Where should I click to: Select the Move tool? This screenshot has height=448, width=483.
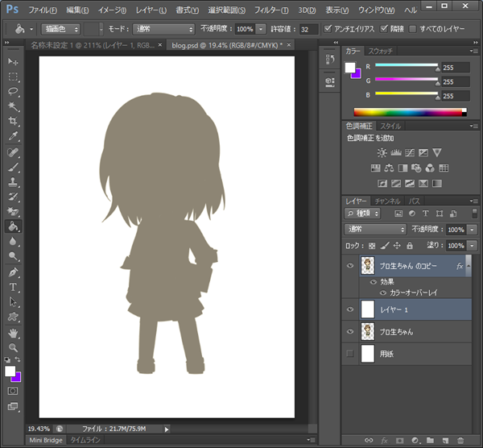13,62
